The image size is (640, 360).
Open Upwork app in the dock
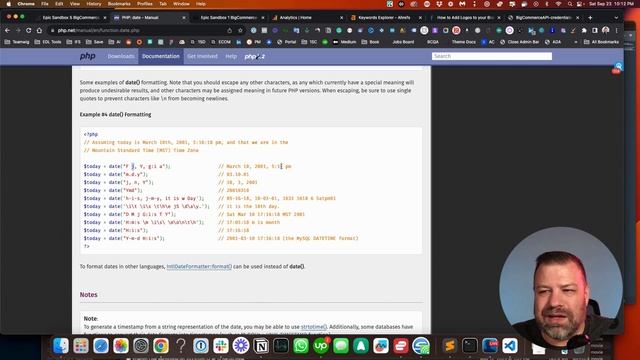[321, 346]
